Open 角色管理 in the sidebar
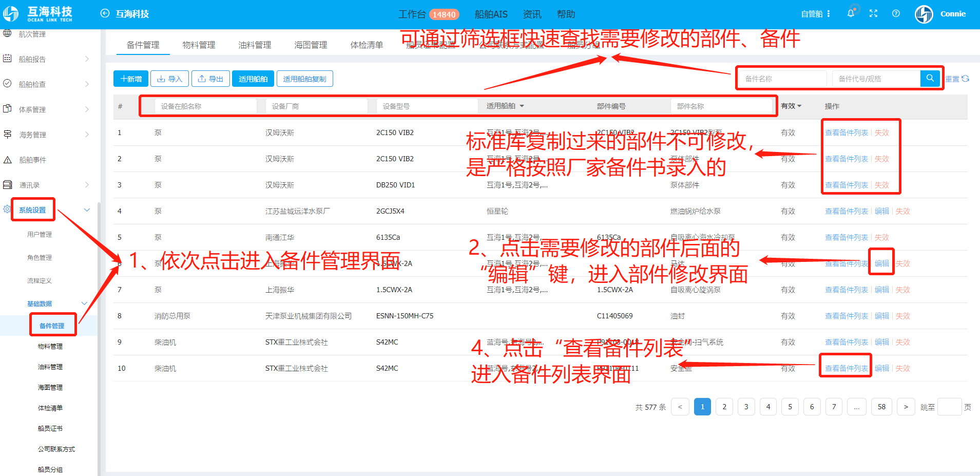Viewport: 980px width, 476px height. (40, 257)
